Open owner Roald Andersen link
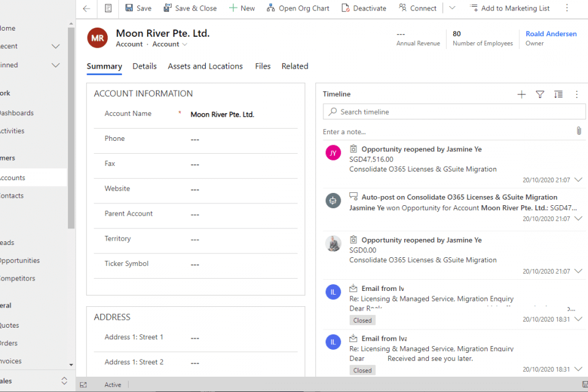The image size is (588, 392). (x=551, y=34)
